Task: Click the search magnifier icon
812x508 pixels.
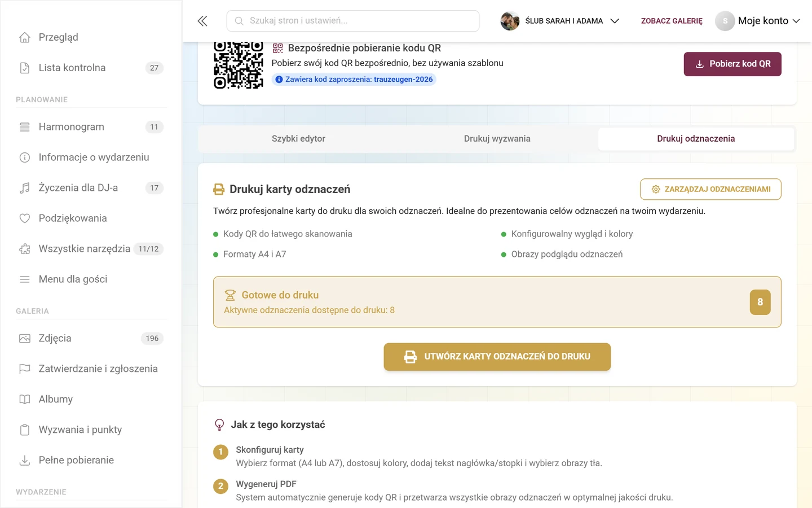Action: click(239, 21)
